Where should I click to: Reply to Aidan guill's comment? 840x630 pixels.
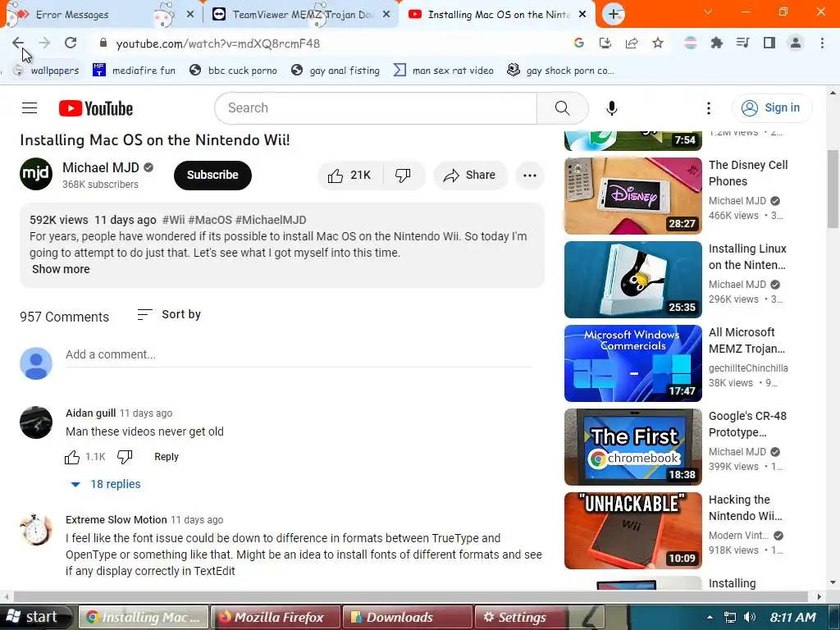(166, 457)
